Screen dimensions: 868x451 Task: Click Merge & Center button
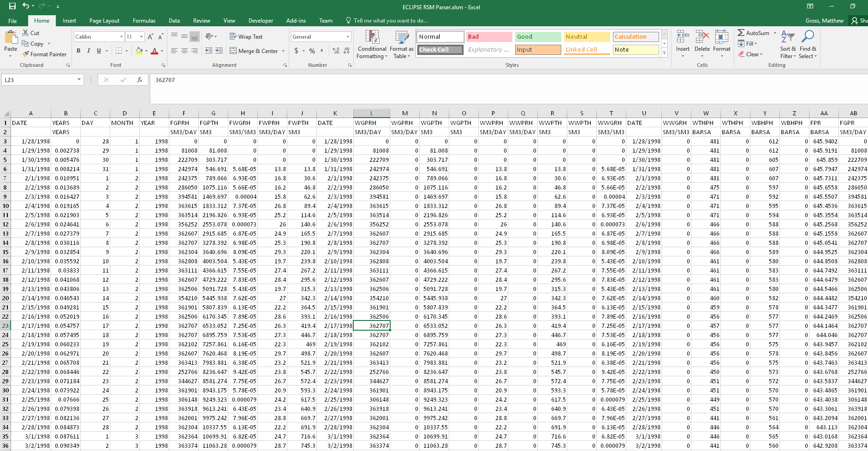click(257, 51)
